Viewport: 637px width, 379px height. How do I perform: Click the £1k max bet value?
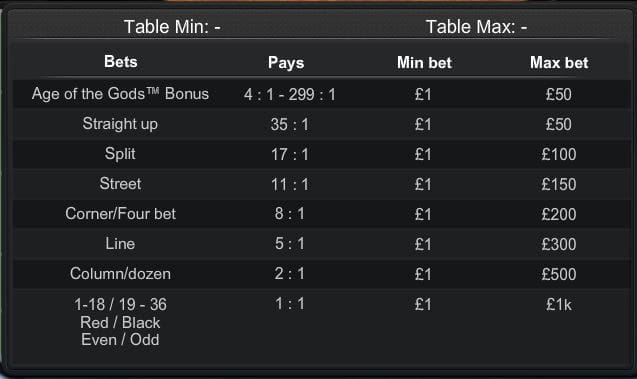[559, 305]
